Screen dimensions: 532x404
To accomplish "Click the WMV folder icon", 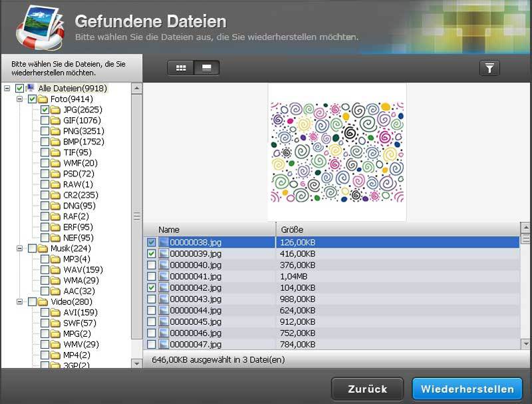I will coord(55,345).
